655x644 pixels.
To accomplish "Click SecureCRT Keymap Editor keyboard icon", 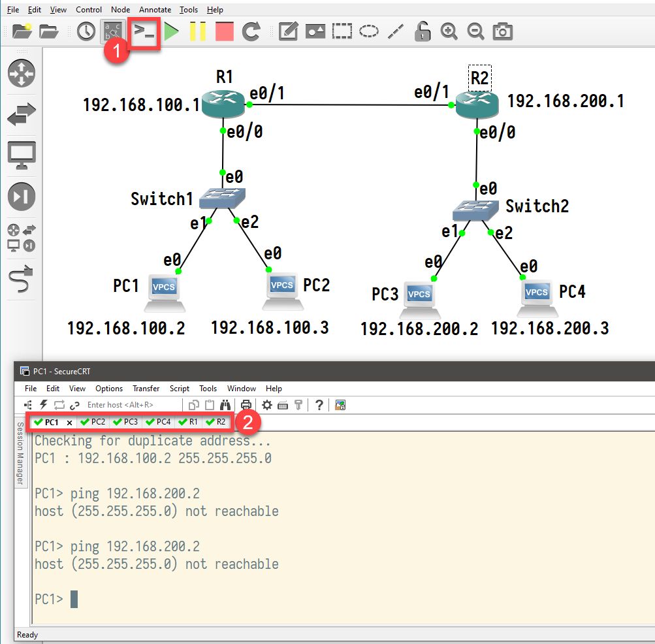I will click(x=283, y=405).
